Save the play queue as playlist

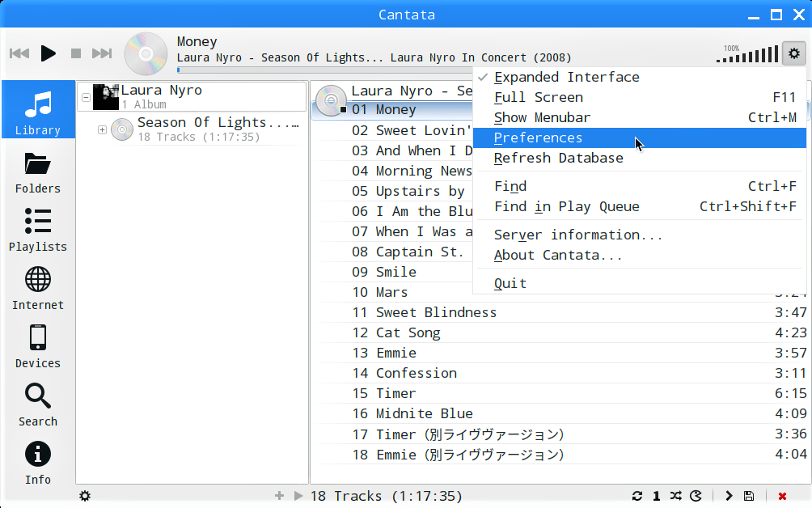point(749,496)
